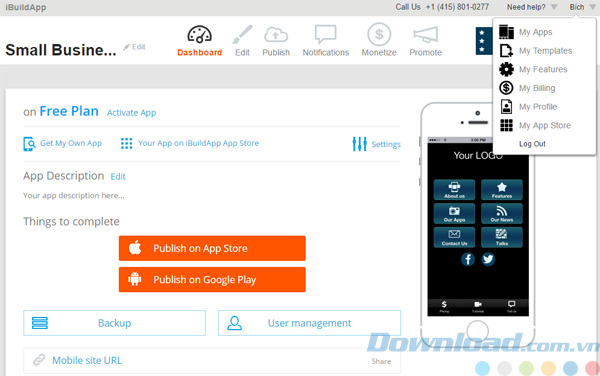Click the iBuildApp App Store grid icon

pos(126,143)
